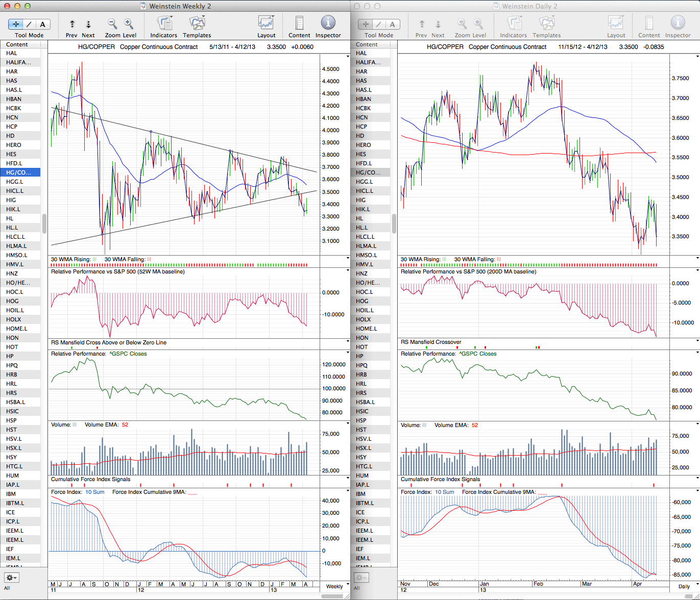Select crosshair tool mode in Weekly window
The height and width of the screenshot is (600, 700).
(x=16, y=24)
